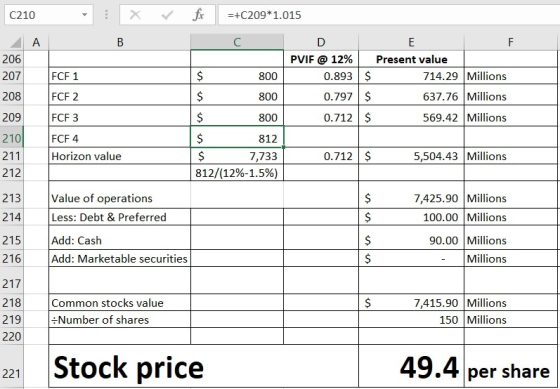This screenshot has height=389, width=560.
Task: Click the Select All triangle corner
Action: (15, 43)
